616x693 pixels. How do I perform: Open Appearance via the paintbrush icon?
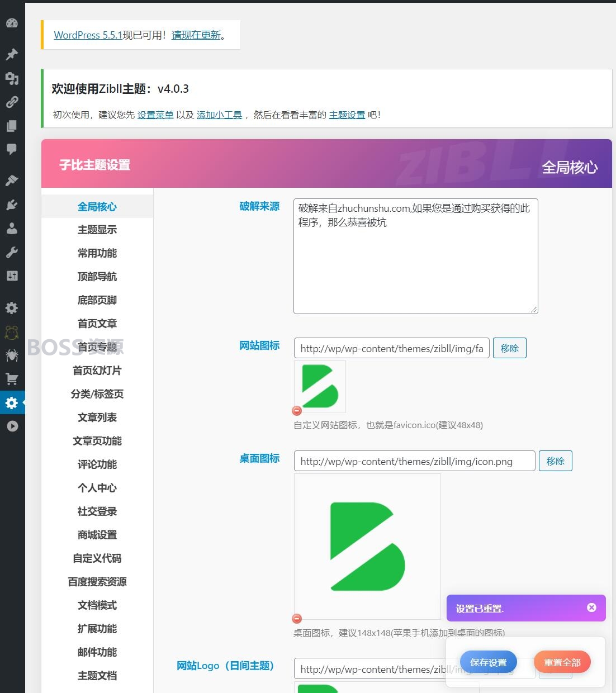click(x=12, y=181)
